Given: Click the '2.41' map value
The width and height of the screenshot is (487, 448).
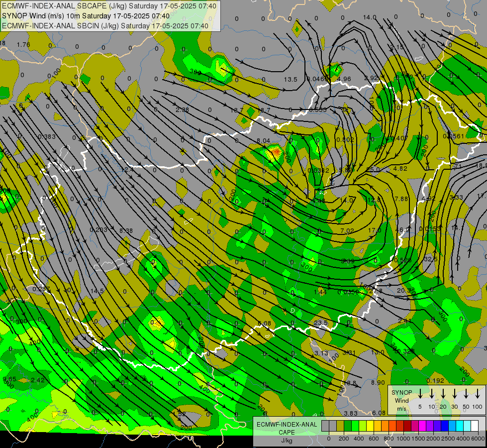Looking at the screenshot, I should coord(405,321).
